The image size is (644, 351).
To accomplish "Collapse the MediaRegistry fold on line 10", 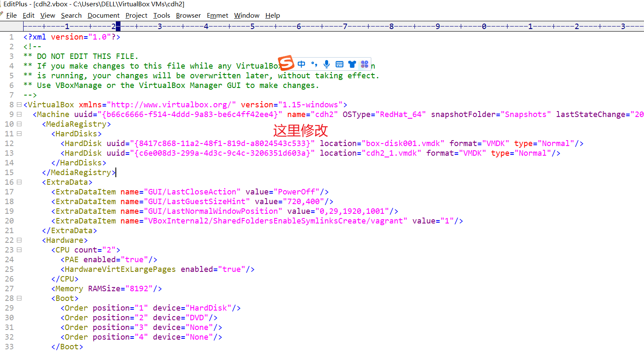I will click(x=19, y=124).
